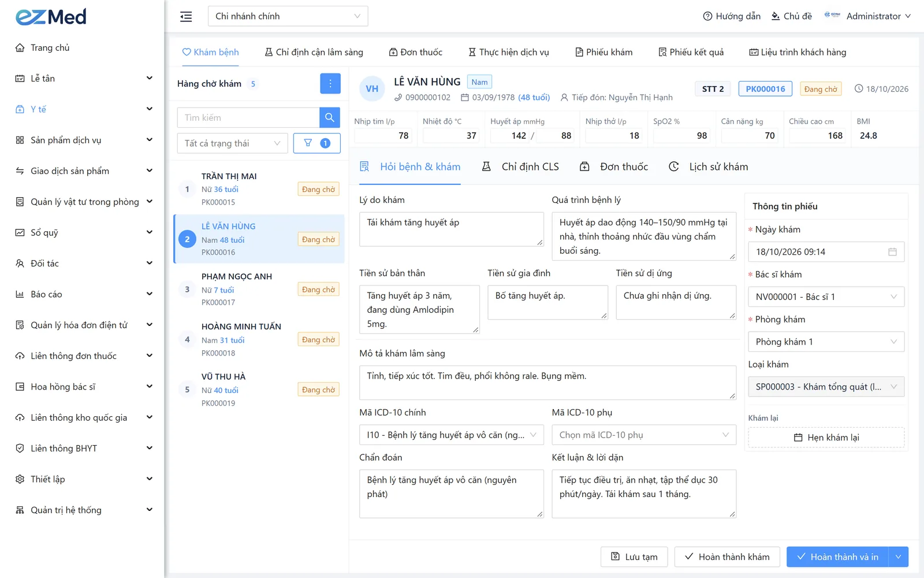
Task: Open Chi nhánh chính branch dropdown
Action: [288, 16]
